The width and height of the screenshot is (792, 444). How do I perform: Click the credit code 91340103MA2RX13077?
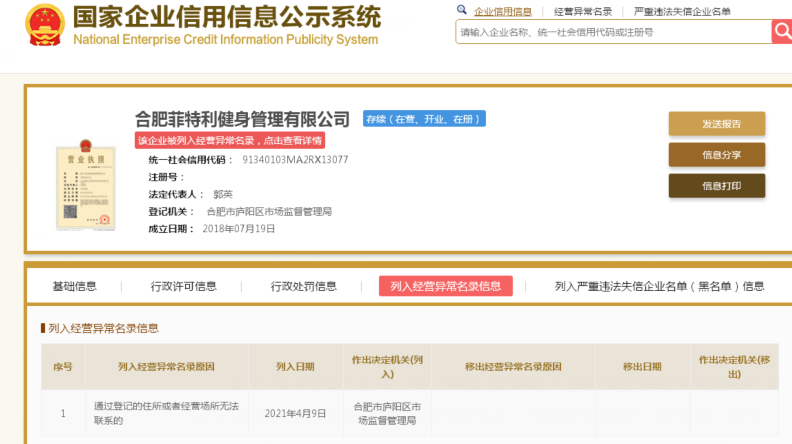pyautogui.click(x=295, y=160)
